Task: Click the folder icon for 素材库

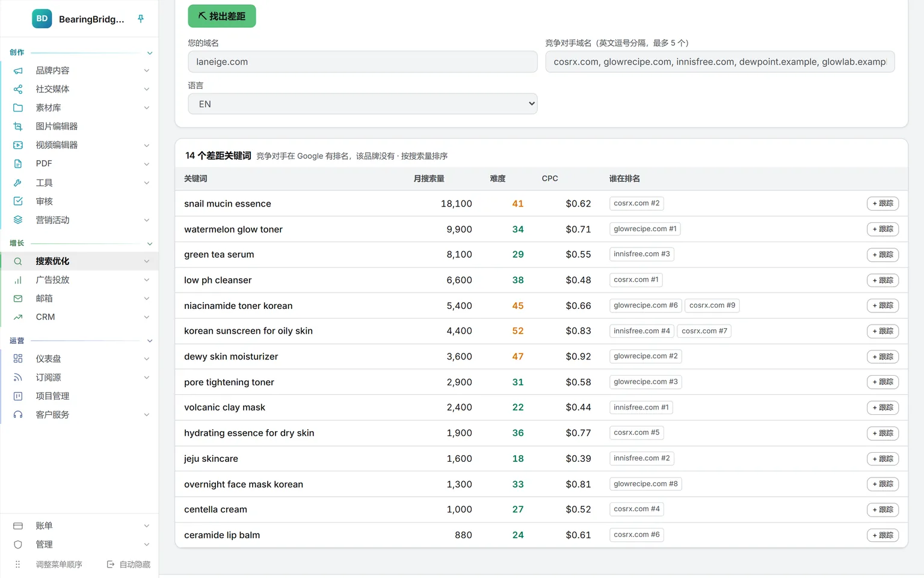Action: click(18, 108)
